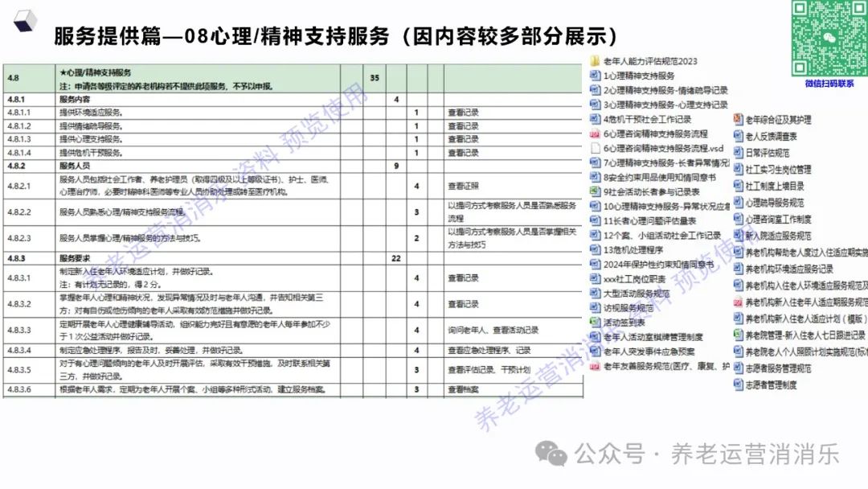Select file 访视服务规范
The image size is (868, 489).
coord(628,308)
